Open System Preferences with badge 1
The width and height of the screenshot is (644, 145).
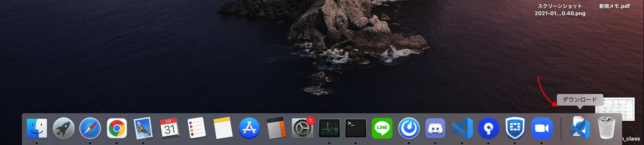(x=303, y=128)
